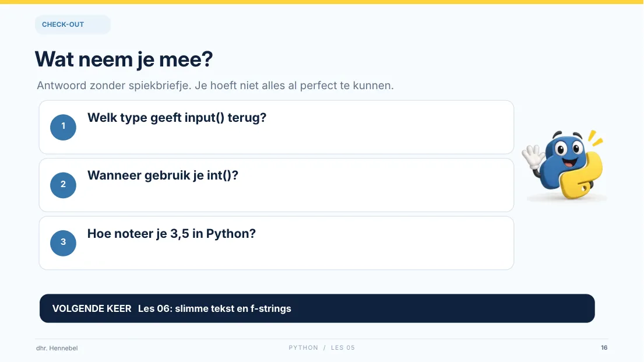Click the numbered circle 3 badge
This screenshot has height=362, width=644.
(x=64, y=243)
